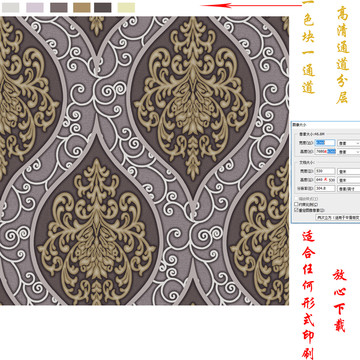The image size is (360, 360).
Task: Open the document width unit dropdown
Action: (349, 172)
